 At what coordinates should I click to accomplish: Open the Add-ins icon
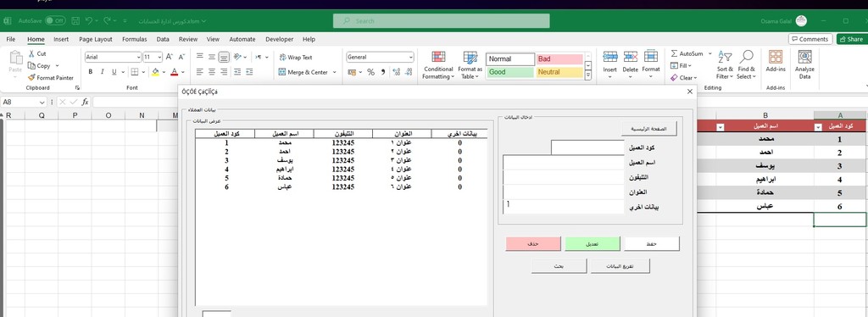[776, 61]
